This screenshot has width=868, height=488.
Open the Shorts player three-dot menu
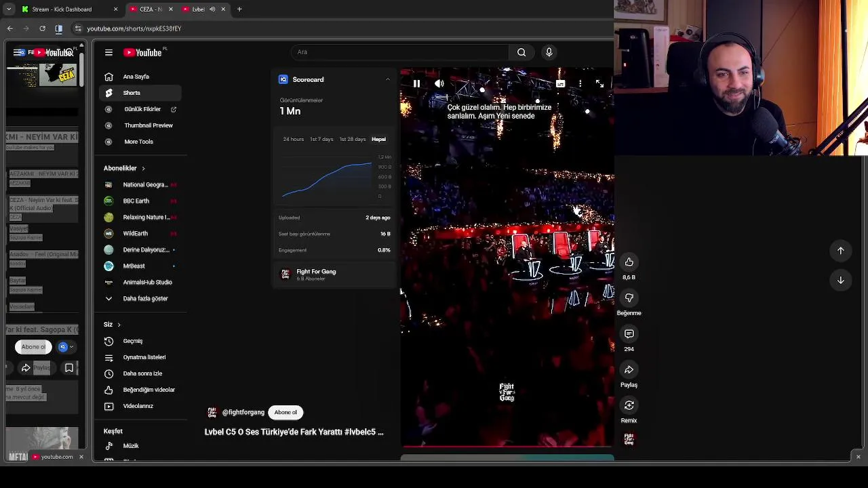580,84
